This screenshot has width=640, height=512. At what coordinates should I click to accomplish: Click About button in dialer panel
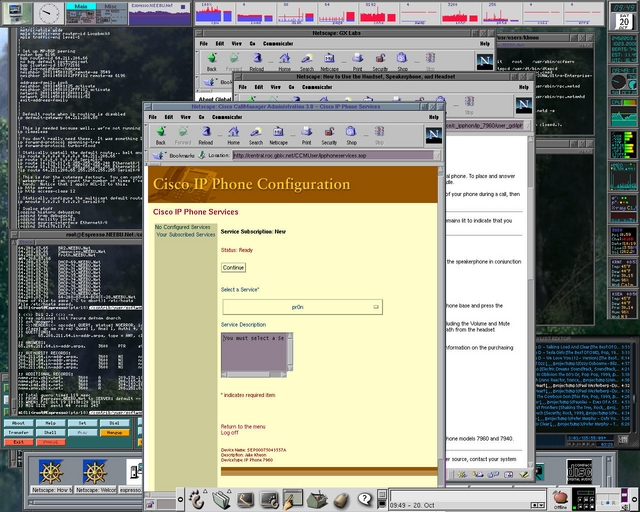pos(18,423)
